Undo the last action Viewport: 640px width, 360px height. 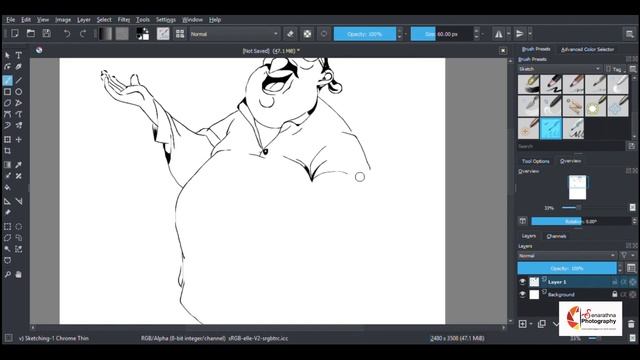pos(67,33)
